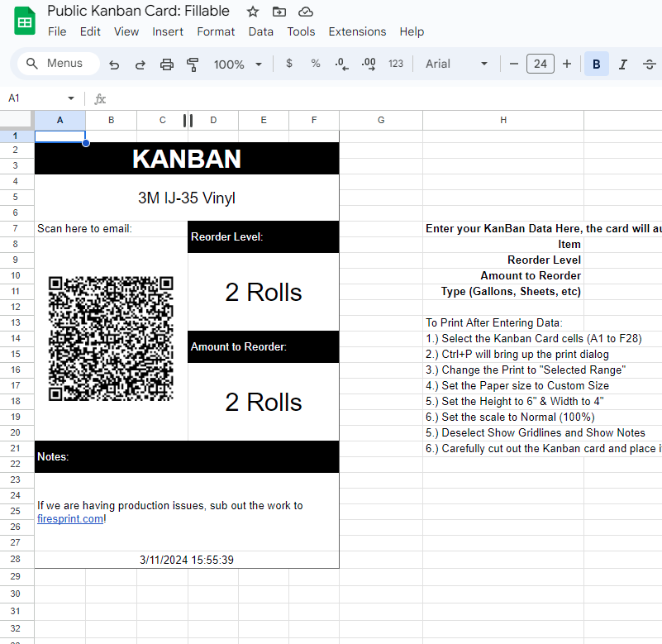Click the 'Scan here to email:' cell

(x=111, y=228)
